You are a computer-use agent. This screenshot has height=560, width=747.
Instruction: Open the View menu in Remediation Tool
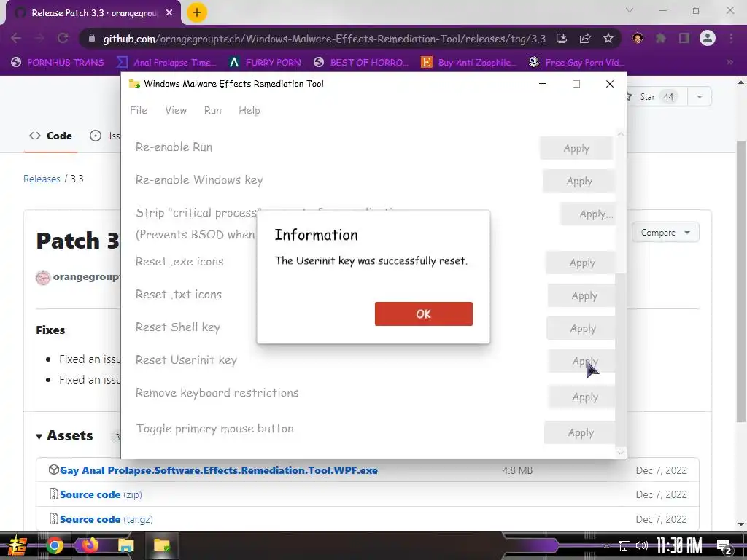pyautogui.click(x=176, y=111)
